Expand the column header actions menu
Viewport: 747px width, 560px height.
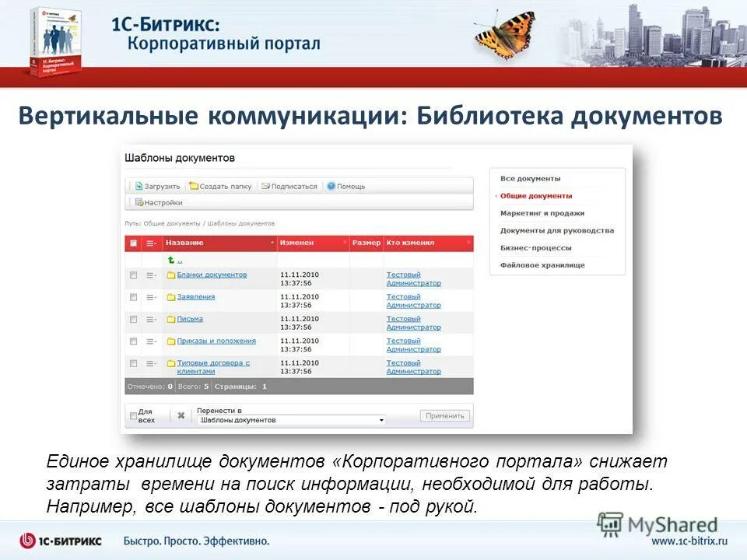[150, 241]
